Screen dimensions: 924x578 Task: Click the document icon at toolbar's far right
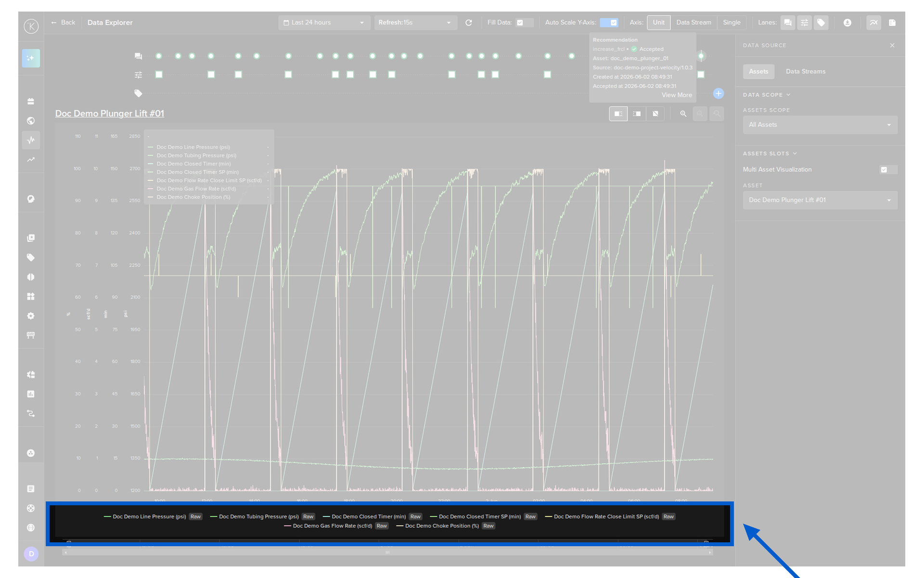pos(892,23)
